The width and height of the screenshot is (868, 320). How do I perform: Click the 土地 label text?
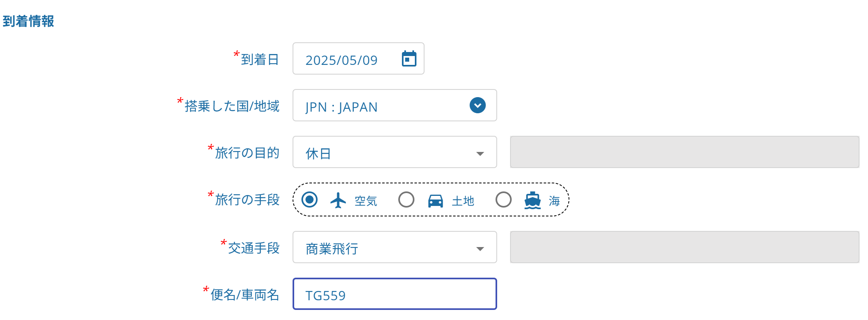point(463,201)
